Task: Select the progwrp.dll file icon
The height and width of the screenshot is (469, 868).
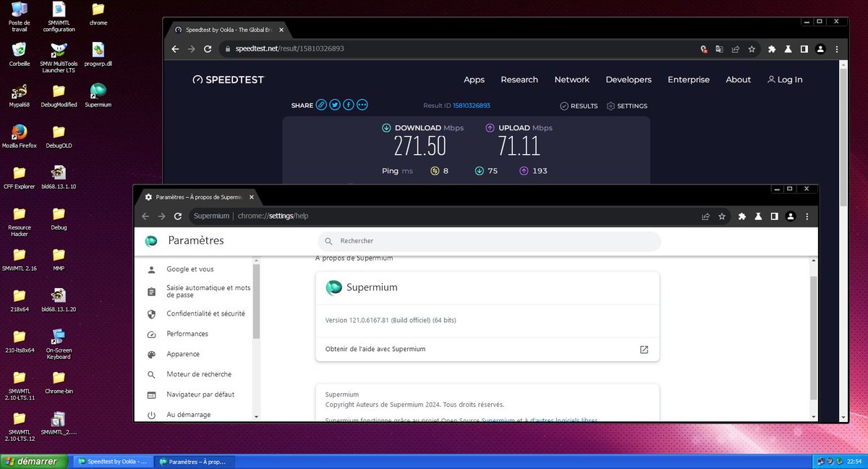Action: pos(98,56)
